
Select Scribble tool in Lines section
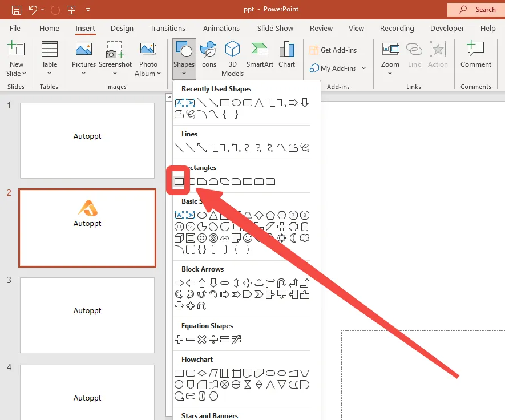click(305, 148)
